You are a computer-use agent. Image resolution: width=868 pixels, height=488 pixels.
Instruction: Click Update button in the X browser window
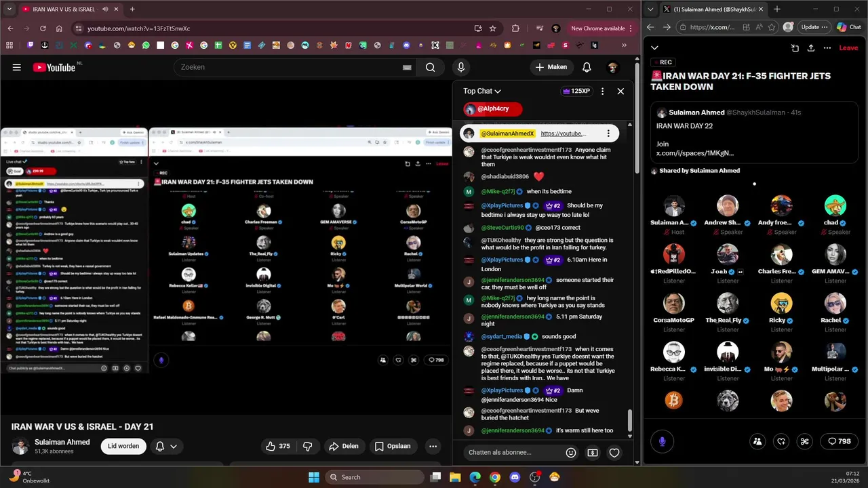(814, 27)
